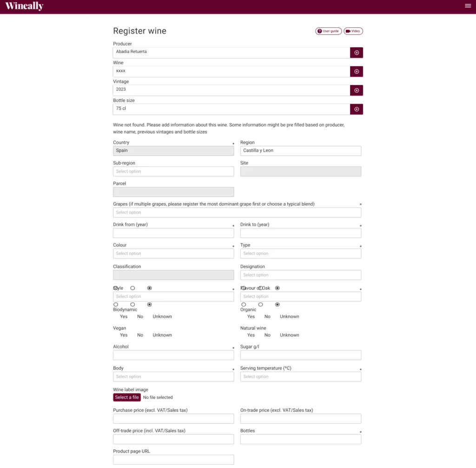The image size is (476, 468).
Task: Click the empty radio button right after Style label
Action: pyautogui.click(x=132, y=288)
